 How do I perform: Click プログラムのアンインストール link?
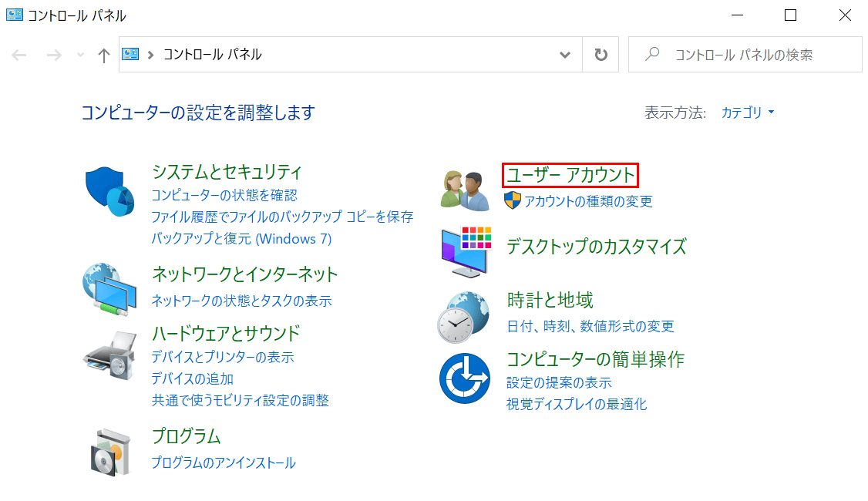coord(224,462)
